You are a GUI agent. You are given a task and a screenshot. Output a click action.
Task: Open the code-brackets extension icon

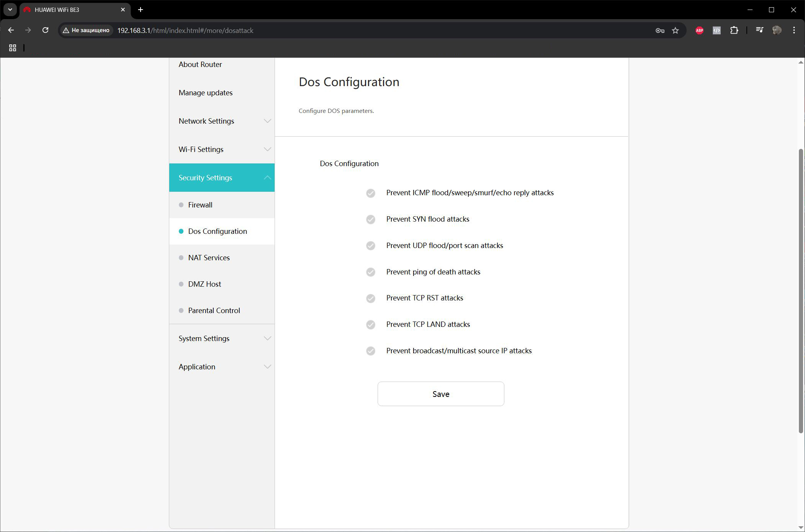[717, 31]
